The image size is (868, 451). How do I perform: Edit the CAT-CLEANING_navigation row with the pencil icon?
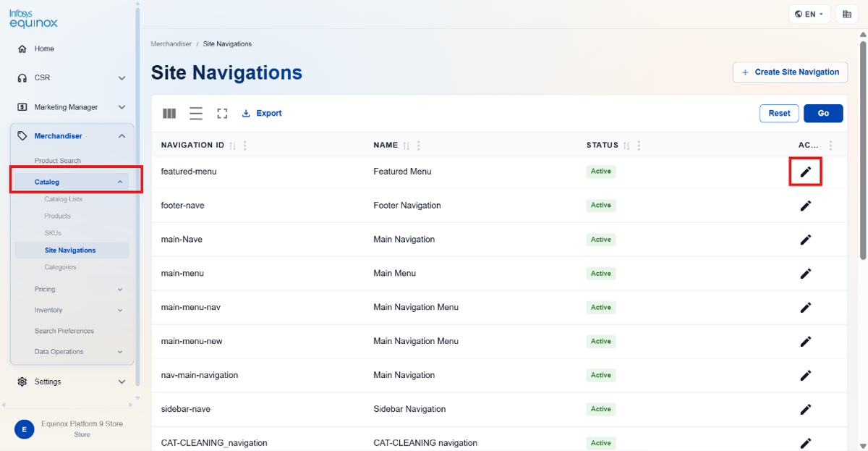[x=805, y=443]
